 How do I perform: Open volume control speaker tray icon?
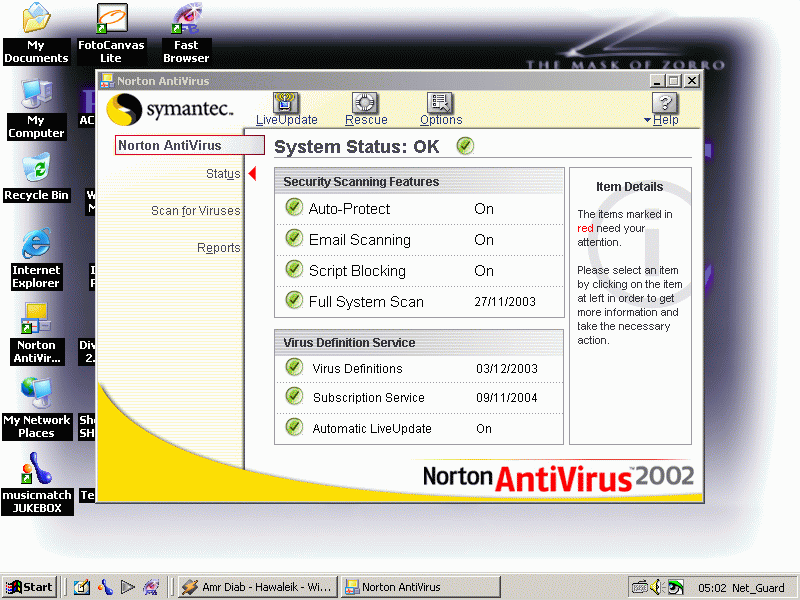point(656,588)
